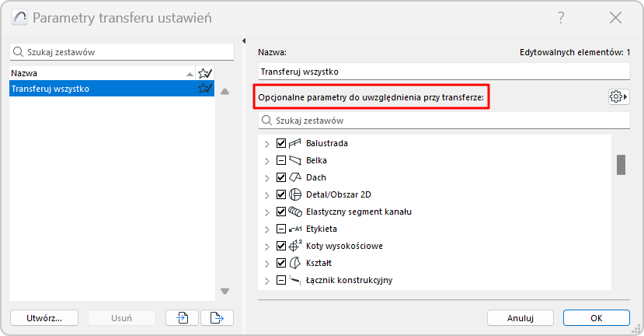This screenshot has height=336, width=644.
Task: Click the Dach roof icon
Action: (x=295, y=177)
